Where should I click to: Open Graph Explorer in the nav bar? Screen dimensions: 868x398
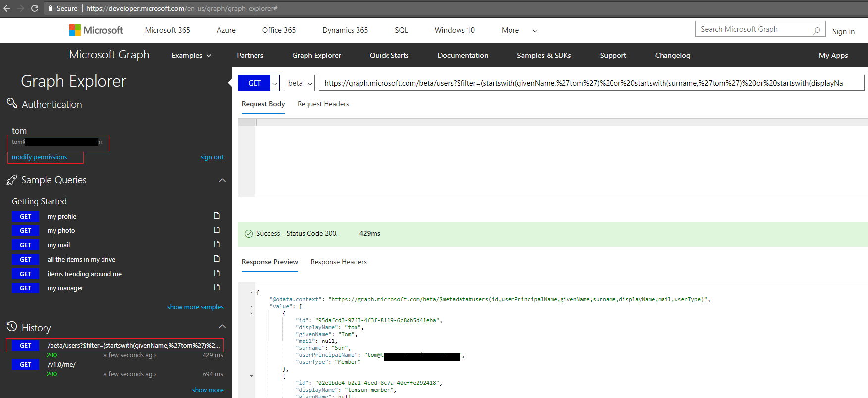tap(316, 56)
